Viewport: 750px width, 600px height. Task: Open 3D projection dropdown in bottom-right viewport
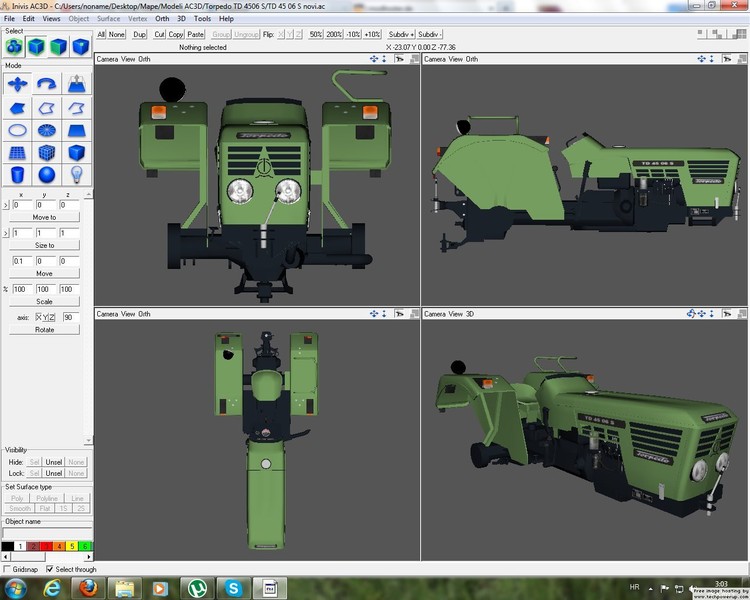pyautogui.click(x=470, y=314)
